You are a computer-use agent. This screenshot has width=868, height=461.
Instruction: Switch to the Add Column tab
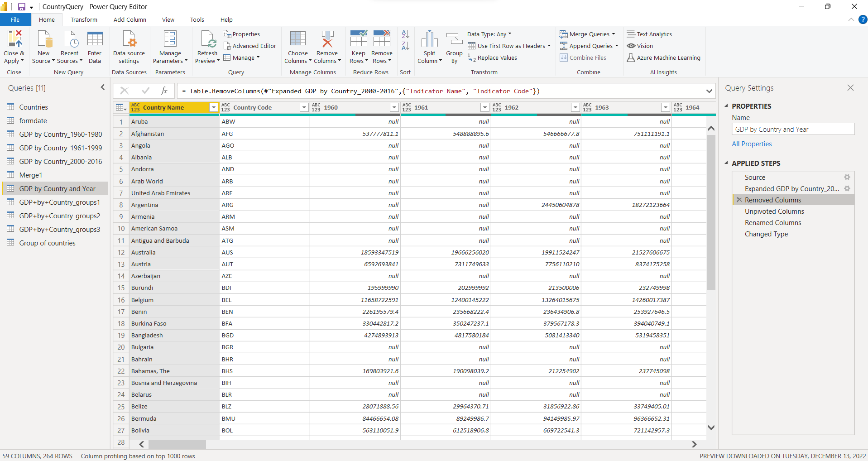pyautogui.click(x=130, y=19)
